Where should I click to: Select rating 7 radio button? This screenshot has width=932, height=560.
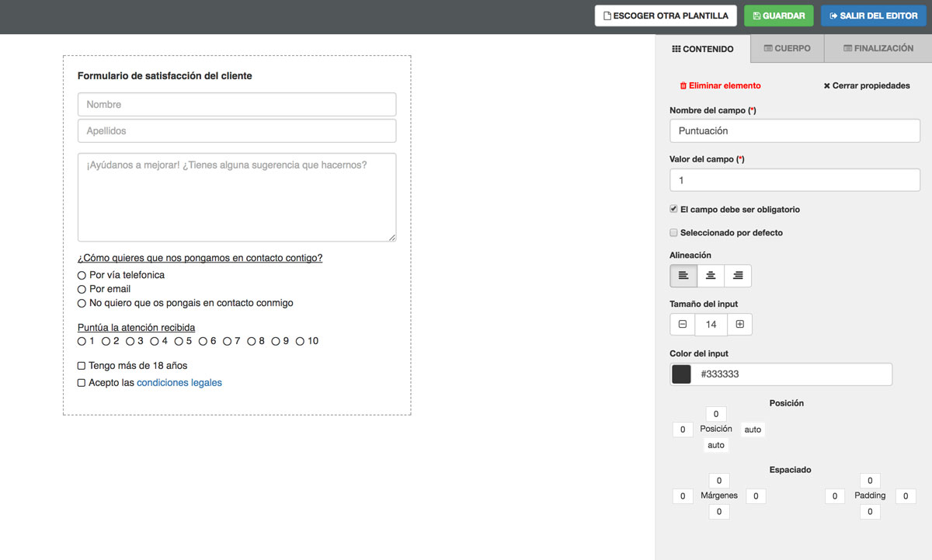pos(228,341)
